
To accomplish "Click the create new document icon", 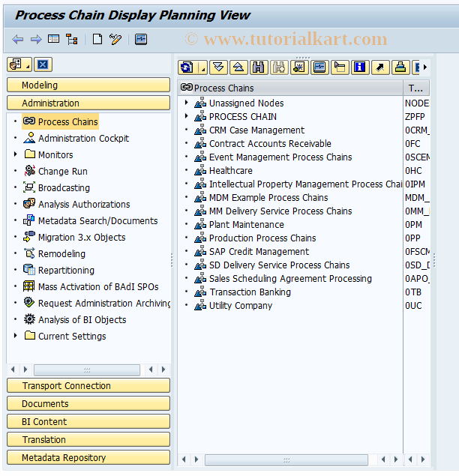I will click(97, 39).
